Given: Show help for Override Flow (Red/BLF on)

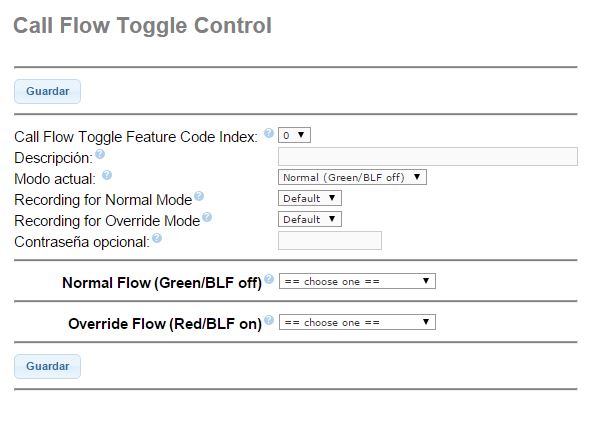Looking at the screenshot, I should pos(269,320).
